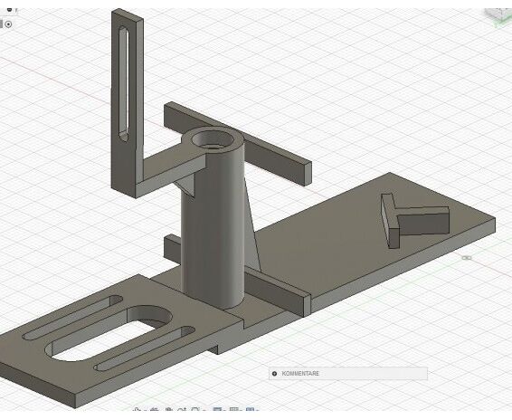Click the joint icon beside the base plate
512x420 pixels.
[468, 258]
